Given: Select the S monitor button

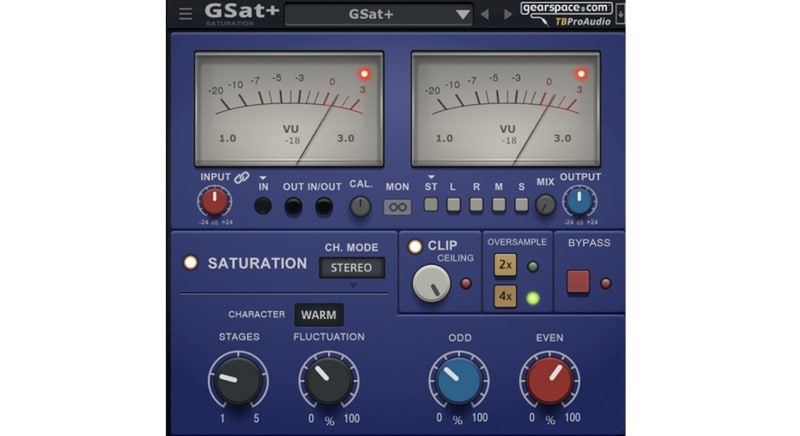Looking at the screenshot, I should [521, 205].
